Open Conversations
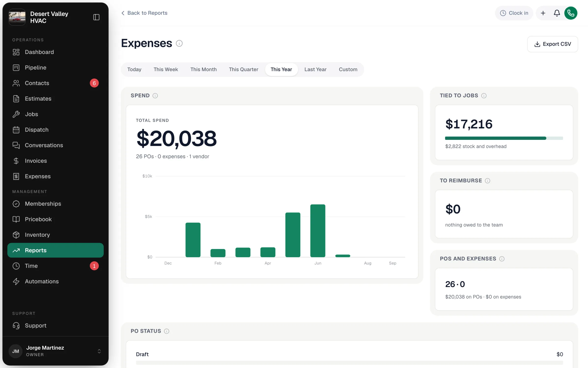Screen dimensions: 588x368 click(x=55, y=145)
